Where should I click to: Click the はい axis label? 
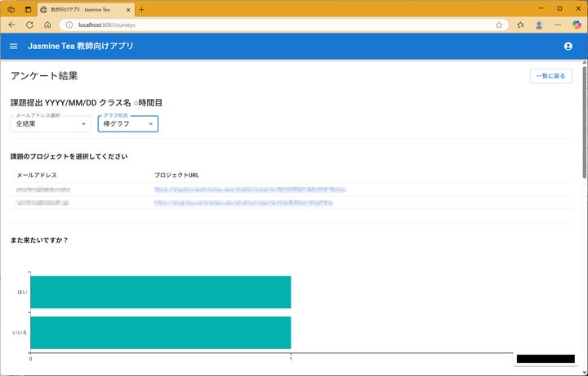pos(23,292)
